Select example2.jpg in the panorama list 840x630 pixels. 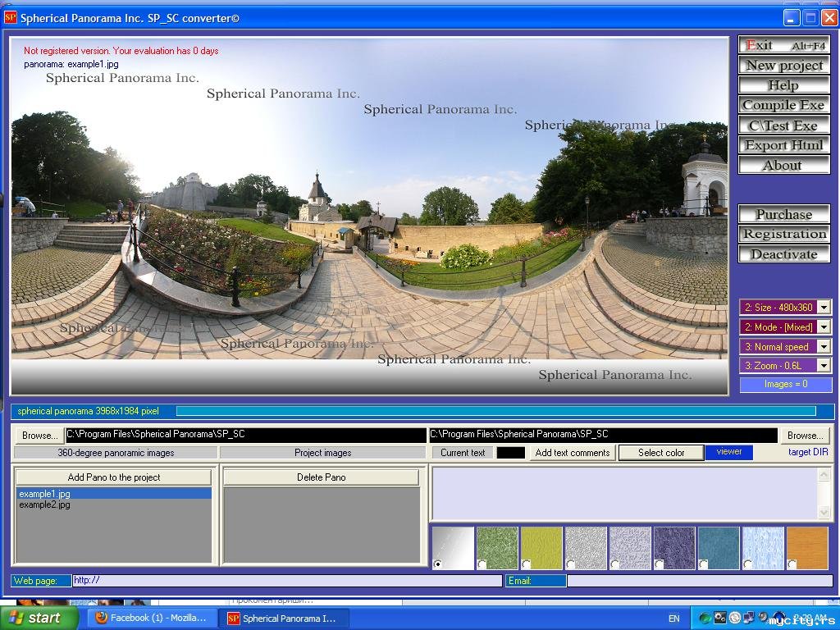[113, 504]
